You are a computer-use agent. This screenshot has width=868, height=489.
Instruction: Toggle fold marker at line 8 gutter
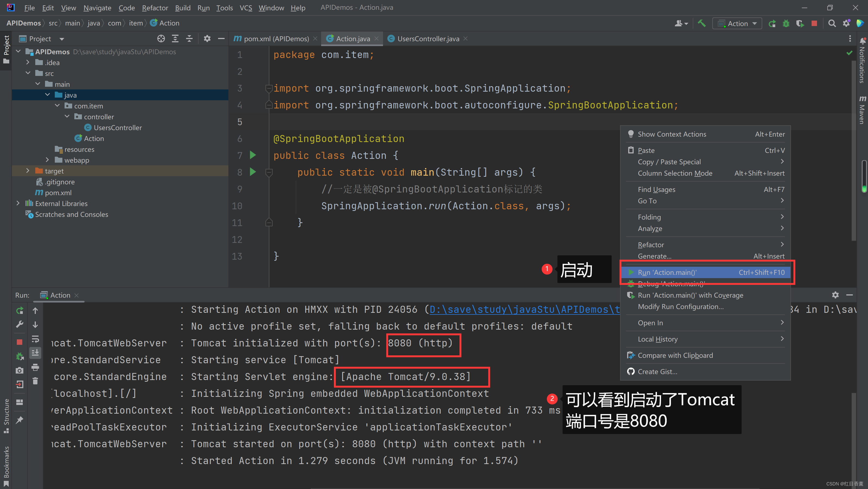click(x=269, y=172)
